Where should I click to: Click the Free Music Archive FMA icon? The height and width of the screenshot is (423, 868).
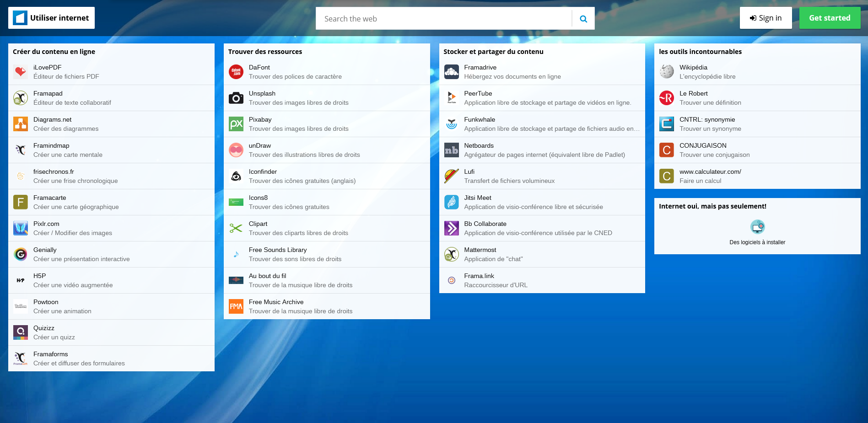(x=236, y=306)
